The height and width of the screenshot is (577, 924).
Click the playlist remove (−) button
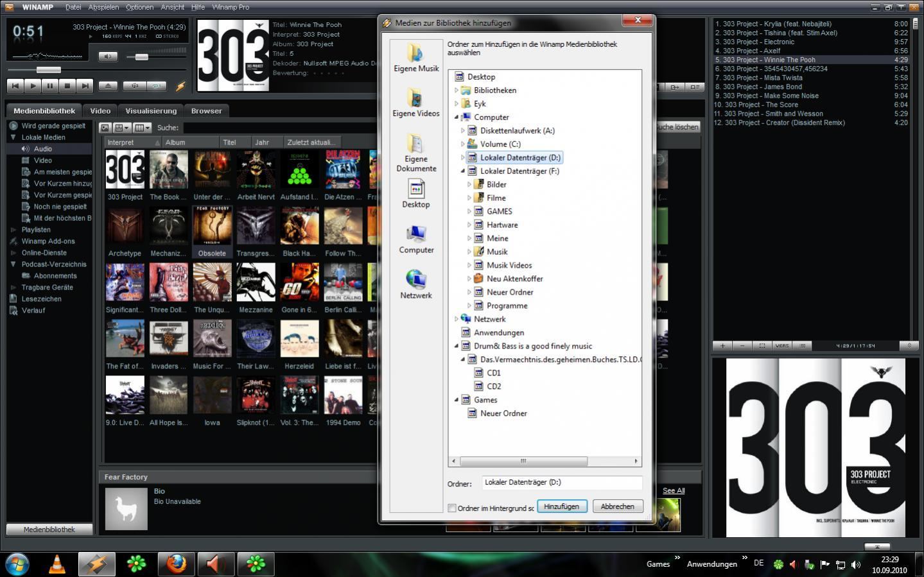click(742, 346)
